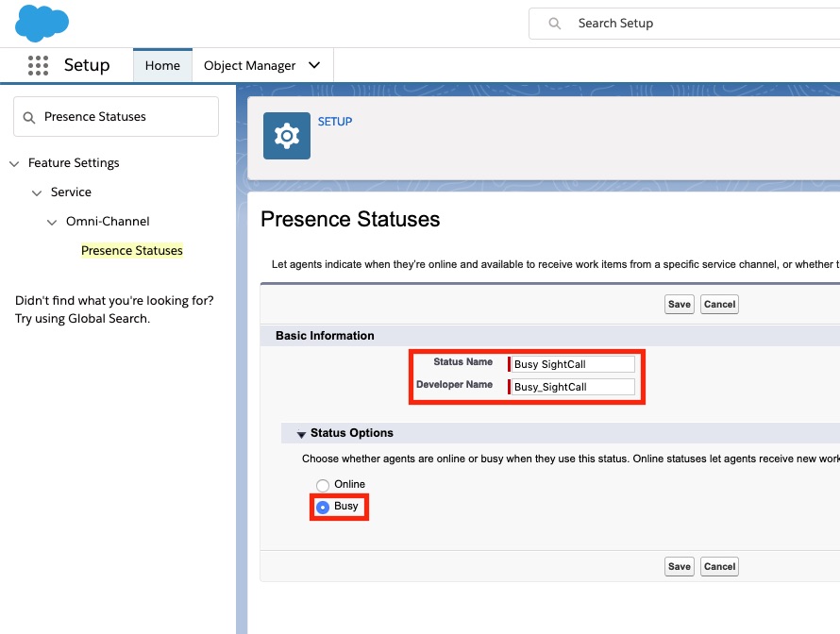Click the Feature Settings tree label
This screenshot has height=634, width=840.
[74, 163]
